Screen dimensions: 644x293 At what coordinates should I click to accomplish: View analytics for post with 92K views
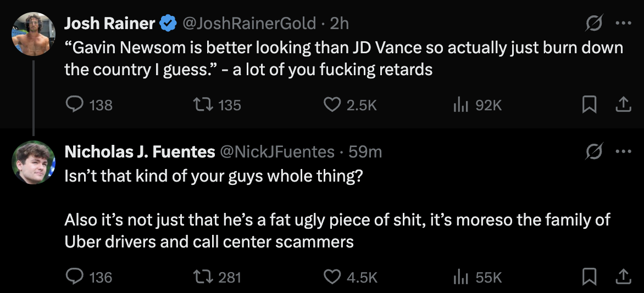(459, 104)
